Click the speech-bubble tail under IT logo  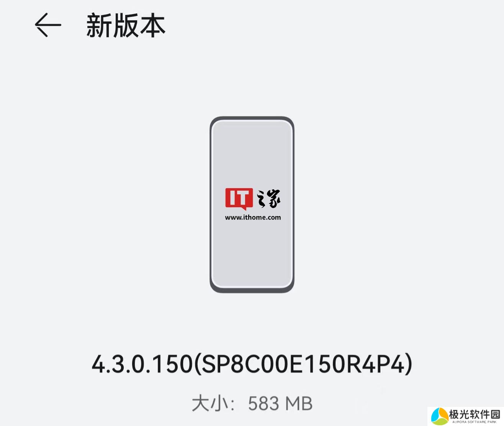click(243, 208)
